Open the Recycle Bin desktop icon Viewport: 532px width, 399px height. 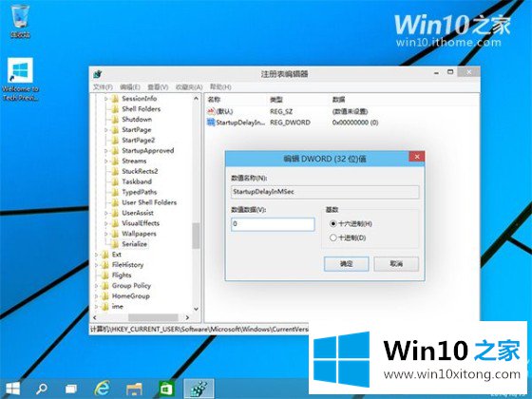click(20, 20)
